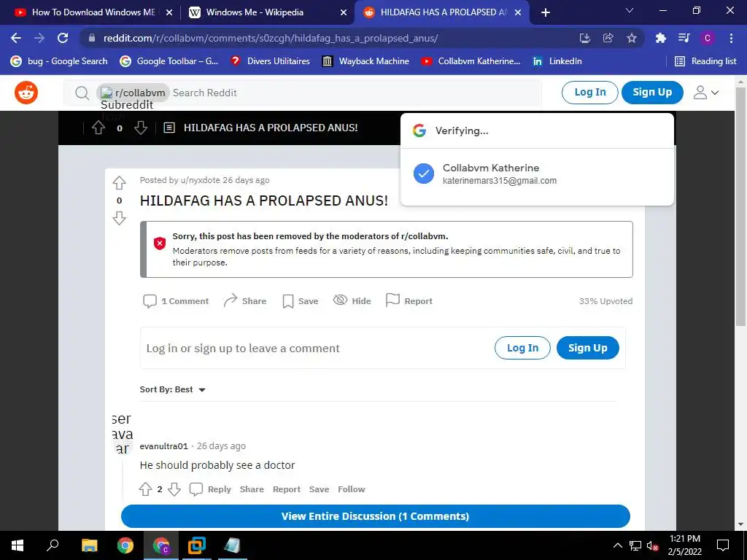Click Log In in the Reddit header
Viewport: 747px width, 560px height.
pos(589,93)
